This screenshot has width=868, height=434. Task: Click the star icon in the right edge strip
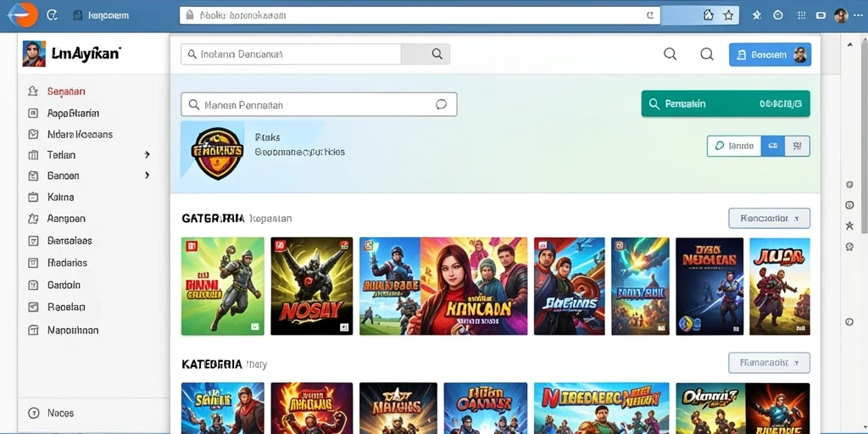pyautogui.click(x=849, y=225)
